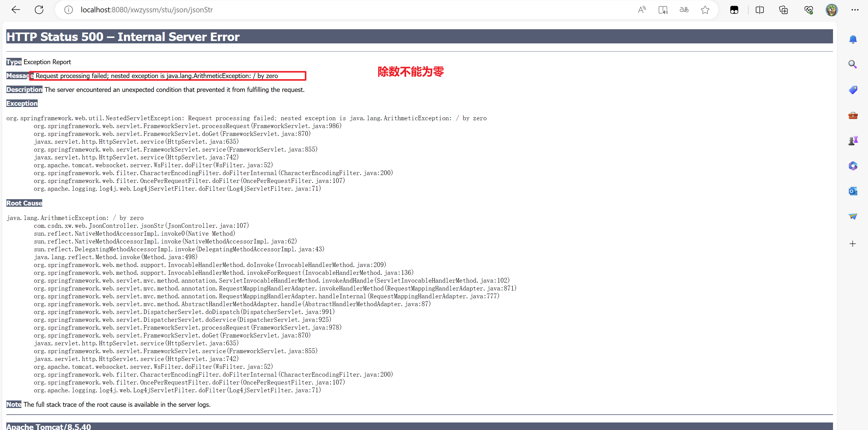Add page to favorites star

[705, 10]
